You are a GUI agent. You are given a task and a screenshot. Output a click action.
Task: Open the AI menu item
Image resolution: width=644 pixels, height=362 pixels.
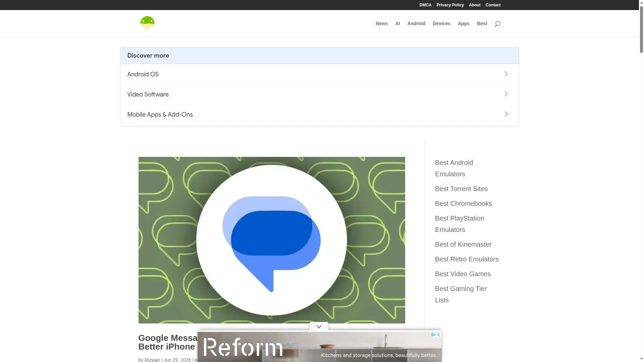(x=397, y=23)
